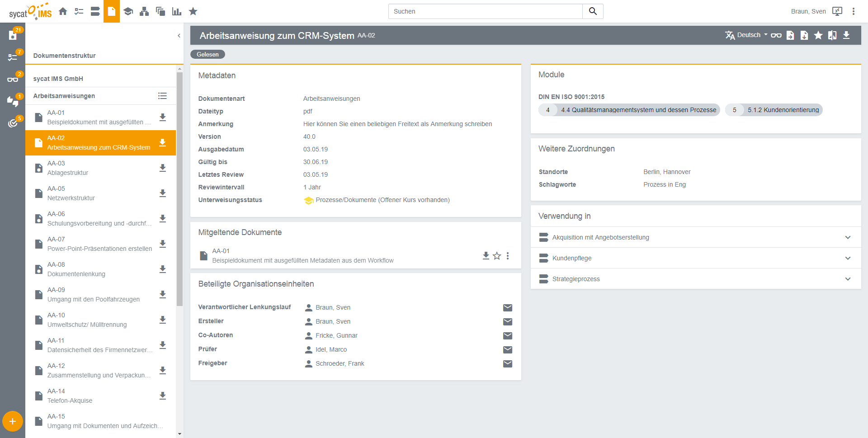
Task: Download the AA-03 Ablagestruktur document
Action: [163, 168]
